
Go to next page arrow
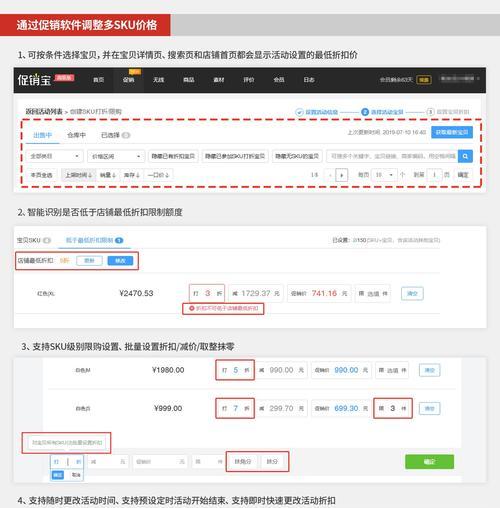click(x=341, y=175)
